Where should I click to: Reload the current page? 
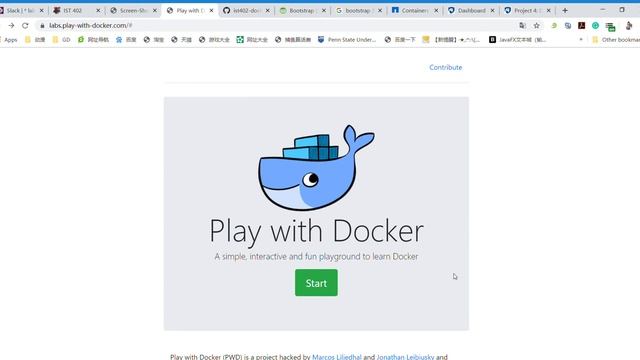[25, 25]
